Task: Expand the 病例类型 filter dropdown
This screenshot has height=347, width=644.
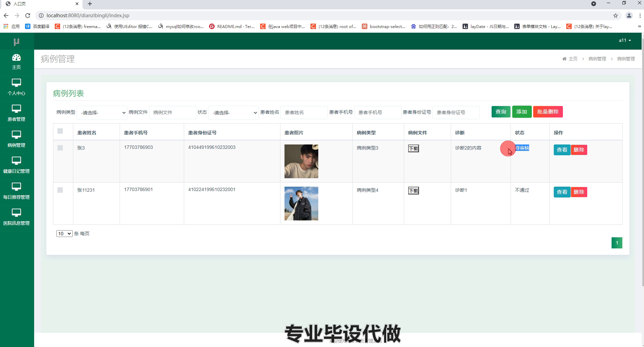Action: 102,113
